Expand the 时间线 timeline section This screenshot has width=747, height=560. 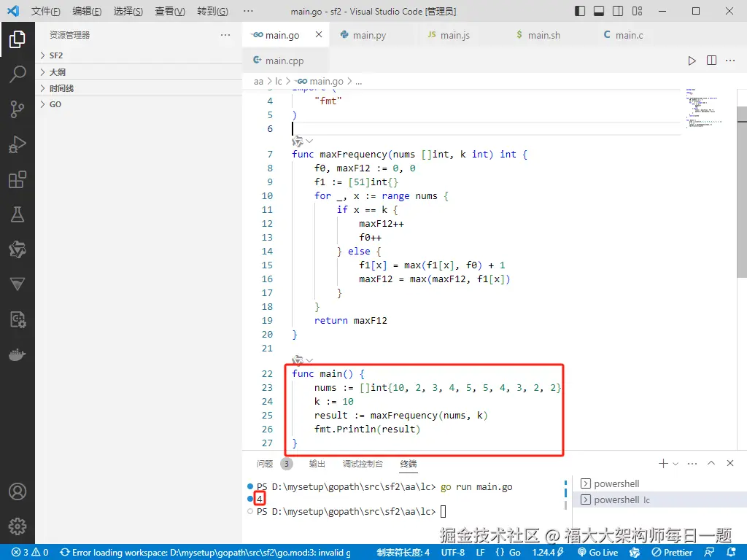(139, 88)
